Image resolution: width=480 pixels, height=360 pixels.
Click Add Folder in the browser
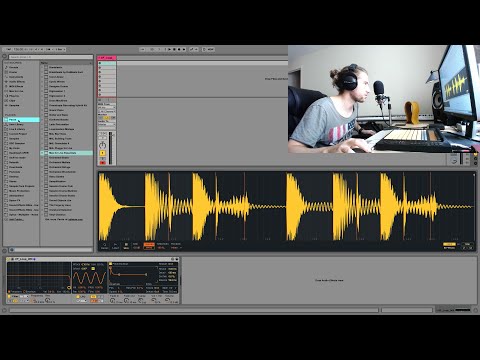pyautogui.click(x=16, y=219)
